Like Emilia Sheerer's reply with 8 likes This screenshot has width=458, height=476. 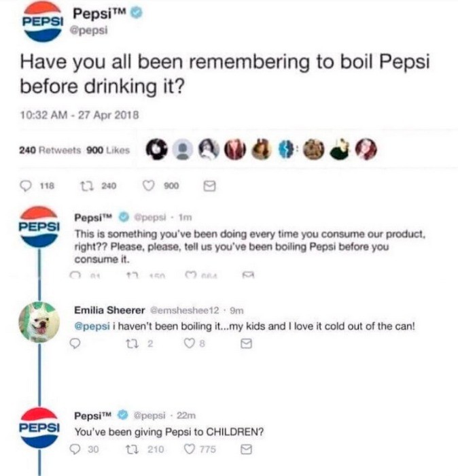click(x=190, y=343)
